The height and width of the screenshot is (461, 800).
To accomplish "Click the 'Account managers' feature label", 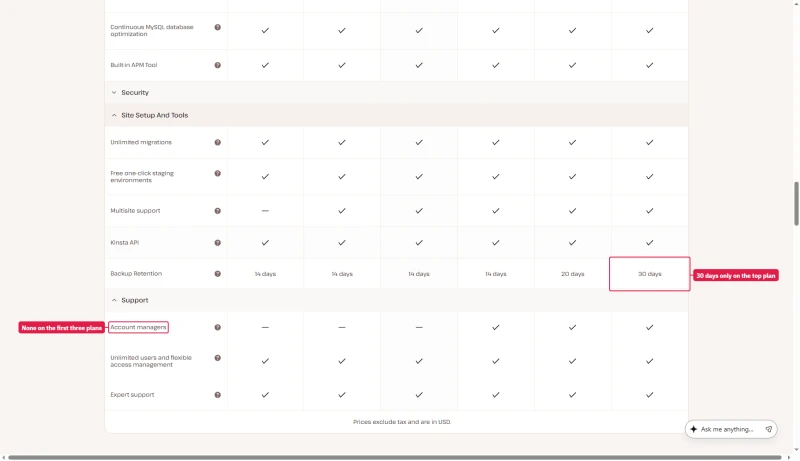I will (x=138, y=327).
